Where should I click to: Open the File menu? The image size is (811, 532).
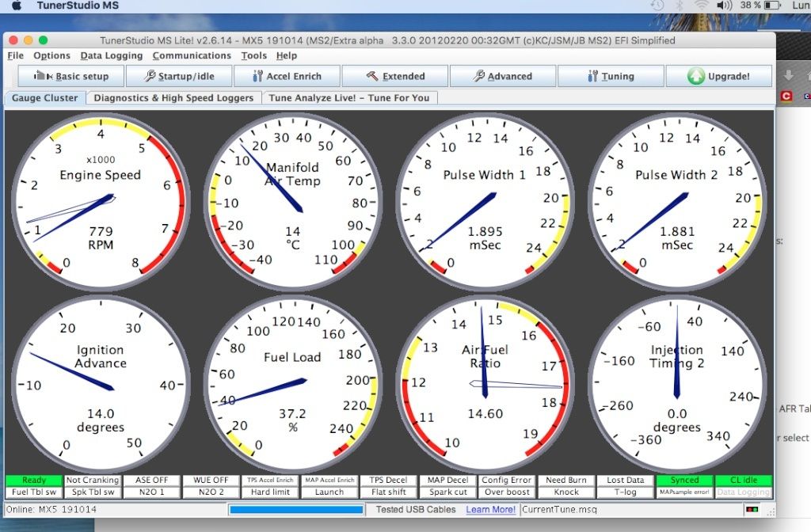point(16,55)
